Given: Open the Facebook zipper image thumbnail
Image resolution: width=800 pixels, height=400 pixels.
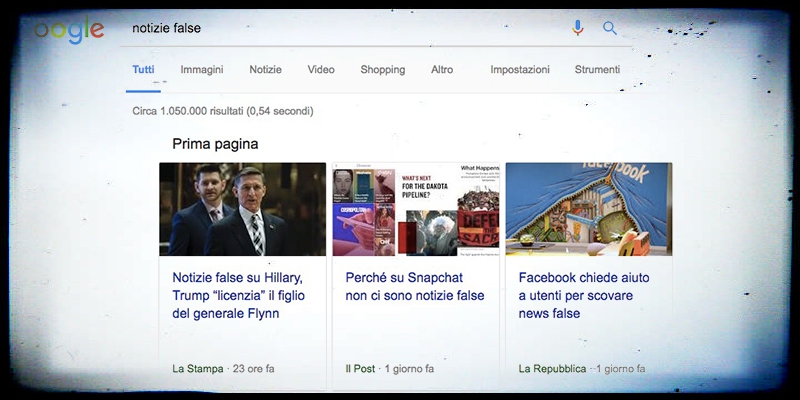Looking at the screenshot, I should coord(588,209).
